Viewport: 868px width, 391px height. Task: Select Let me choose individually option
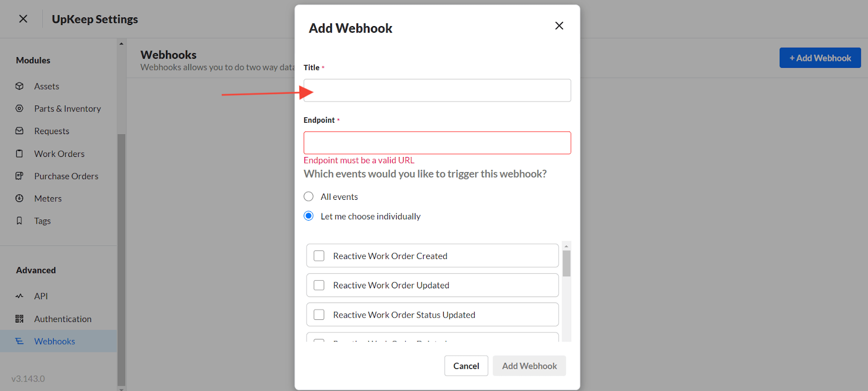(309, 216)
